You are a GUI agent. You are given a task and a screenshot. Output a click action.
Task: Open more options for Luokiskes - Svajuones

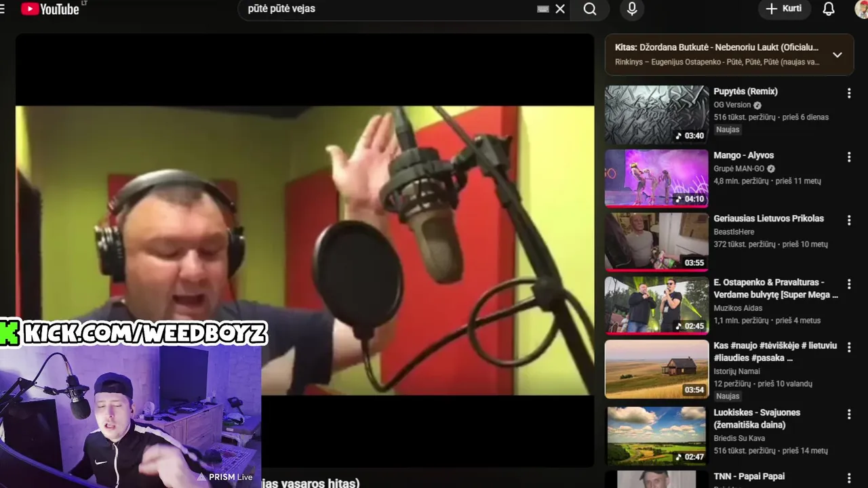(848, 414)
